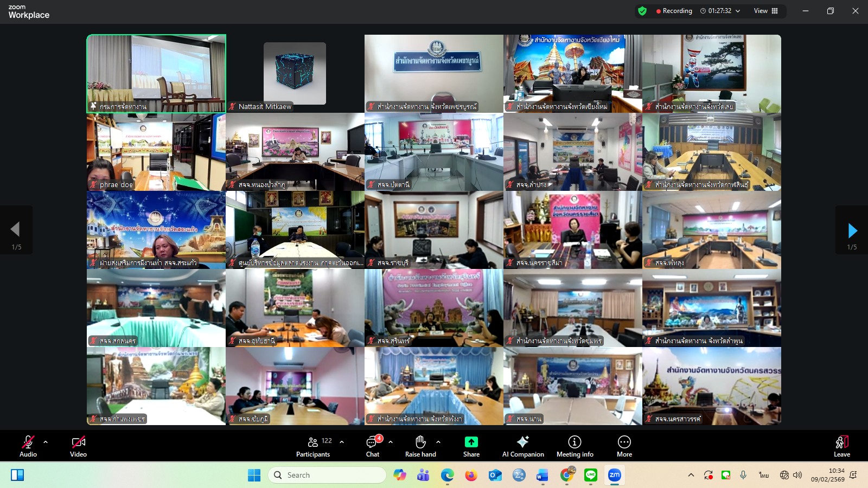Expand reactions chevron beside Raise hand

[438, 442]
